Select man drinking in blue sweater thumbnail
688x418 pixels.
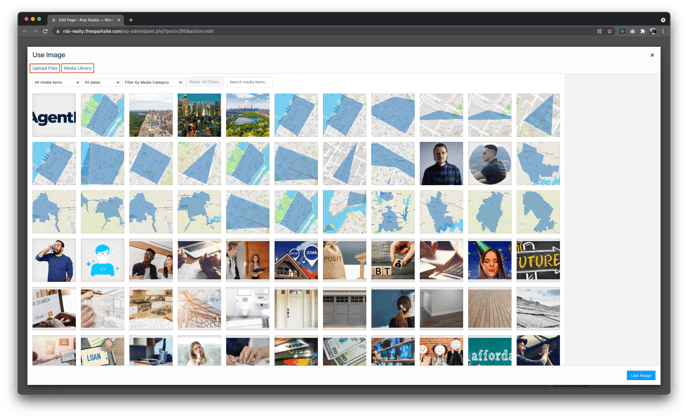(54, 260)
